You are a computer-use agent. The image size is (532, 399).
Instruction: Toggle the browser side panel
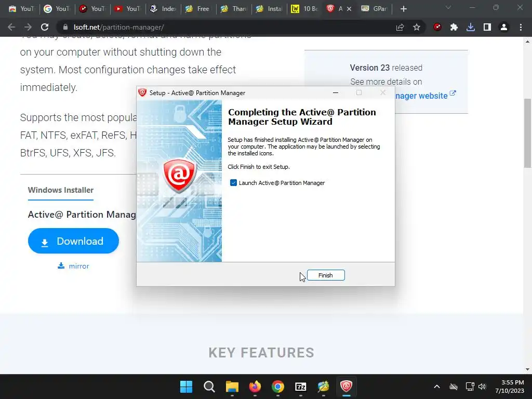487,27
